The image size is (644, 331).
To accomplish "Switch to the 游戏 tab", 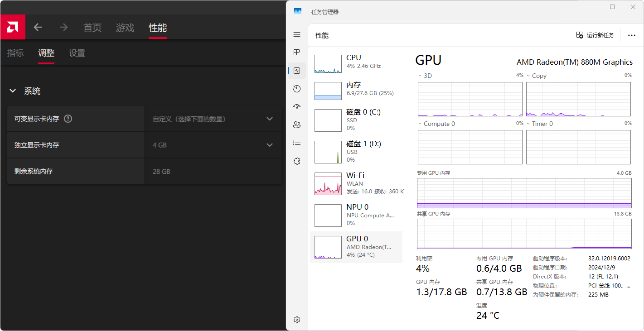I will point(125,28).
